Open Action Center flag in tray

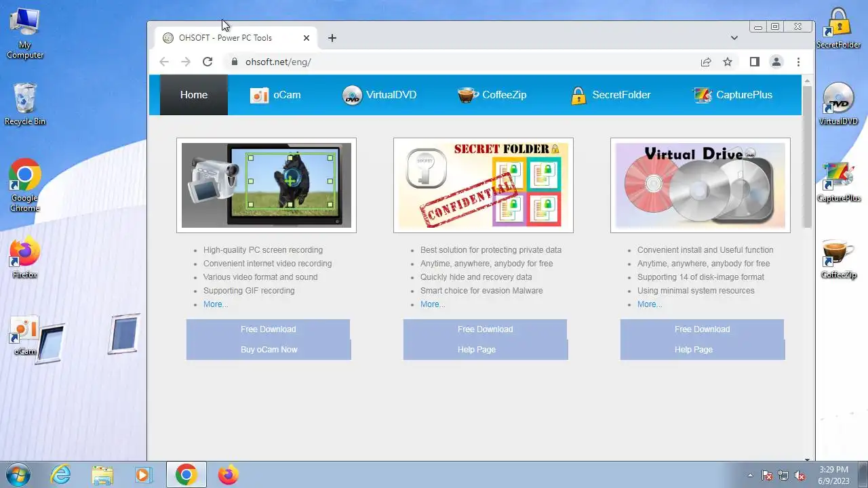point(767,476)
